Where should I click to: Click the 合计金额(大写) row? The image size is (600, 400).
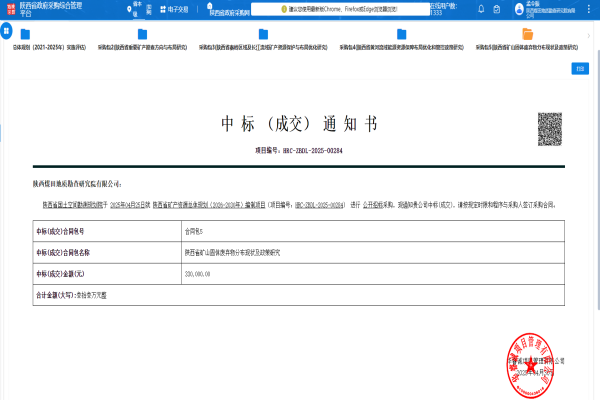pyautogui.click(x=298, y=295)
